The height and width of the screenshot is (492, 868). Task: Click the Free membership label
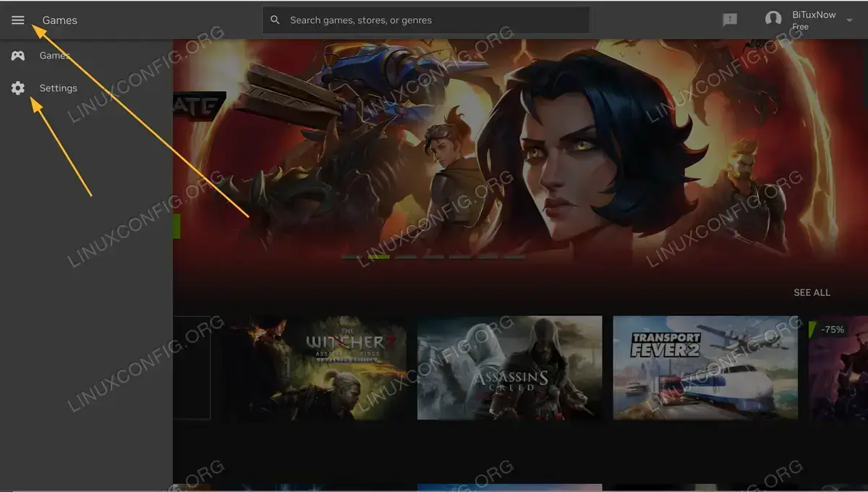pyautogui.click(x=800, y=27)
